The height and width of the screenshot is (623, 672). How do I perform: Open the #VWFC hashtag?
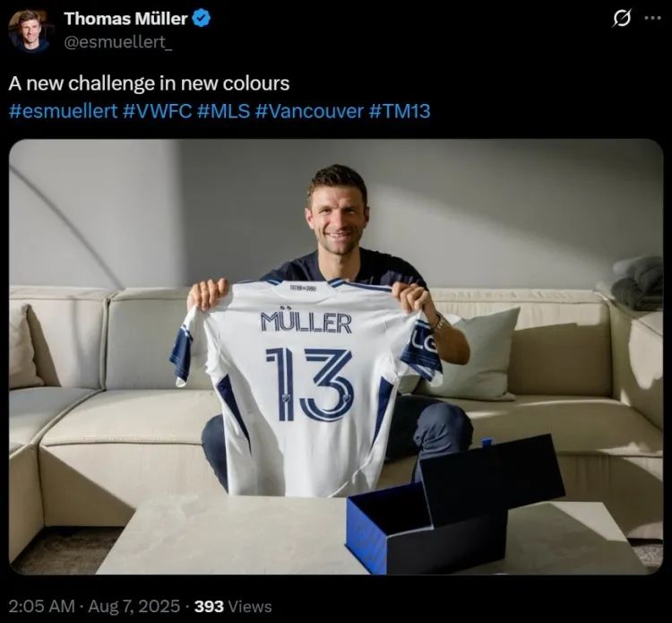[x=158, y=111]
